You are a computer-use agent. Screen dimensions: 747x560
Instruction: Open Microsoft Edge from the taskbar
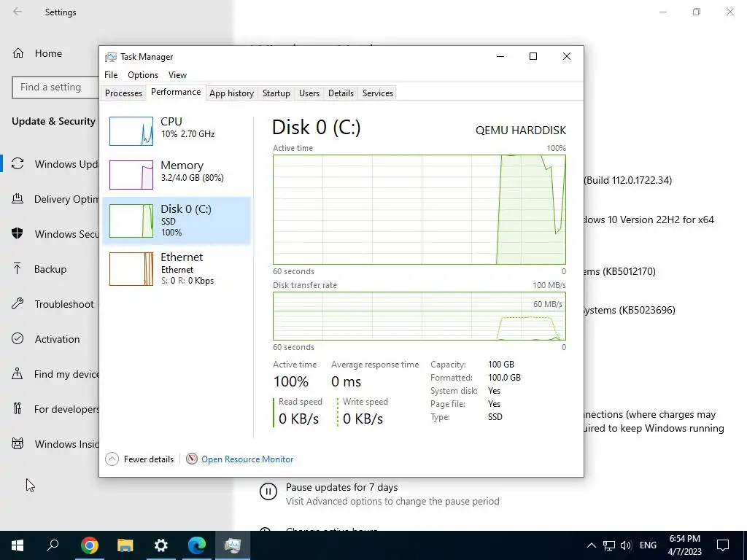coord(197,545)
